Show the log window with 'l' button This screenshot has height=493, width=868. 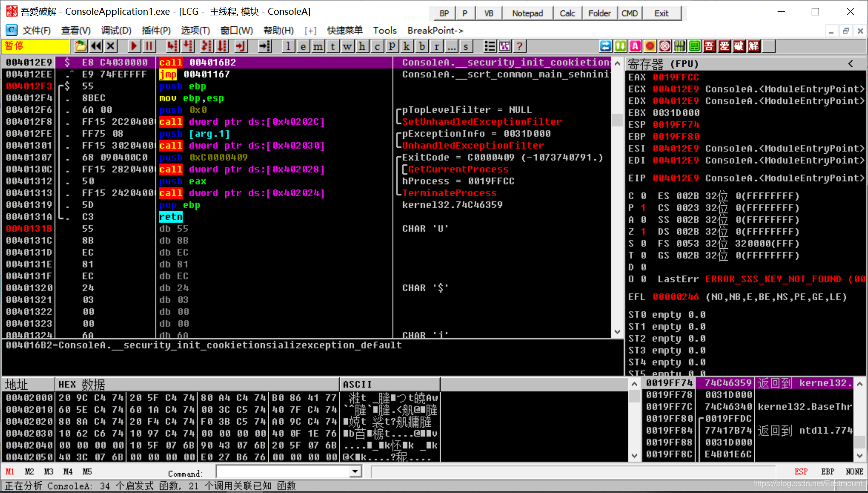tap(289, 46)
